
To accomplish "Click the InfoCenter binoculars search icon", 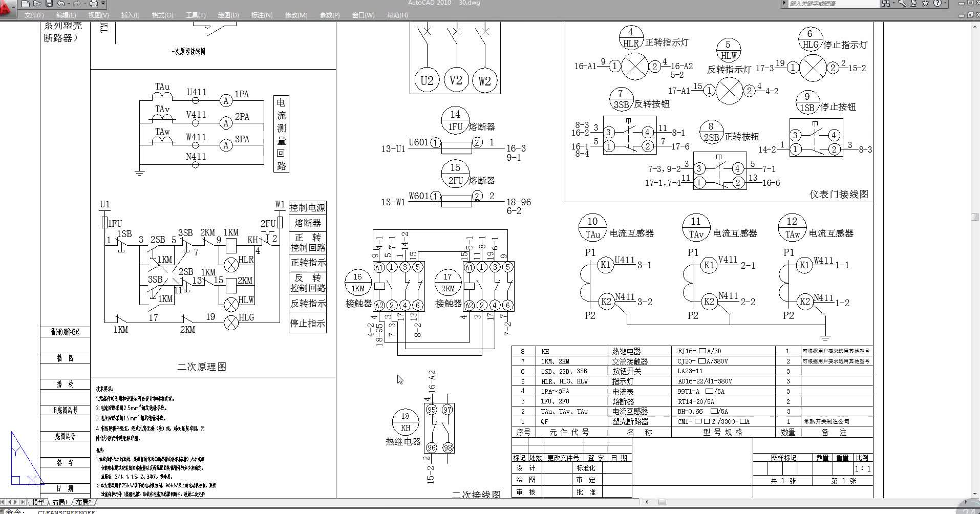I will (886, 4).
